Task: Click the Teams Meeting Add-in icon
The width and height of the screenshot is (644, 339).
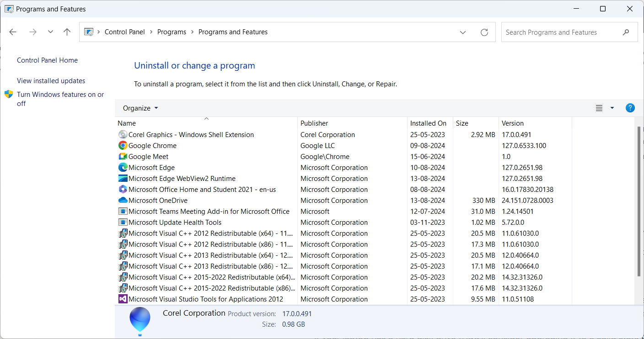Action: 123,212
